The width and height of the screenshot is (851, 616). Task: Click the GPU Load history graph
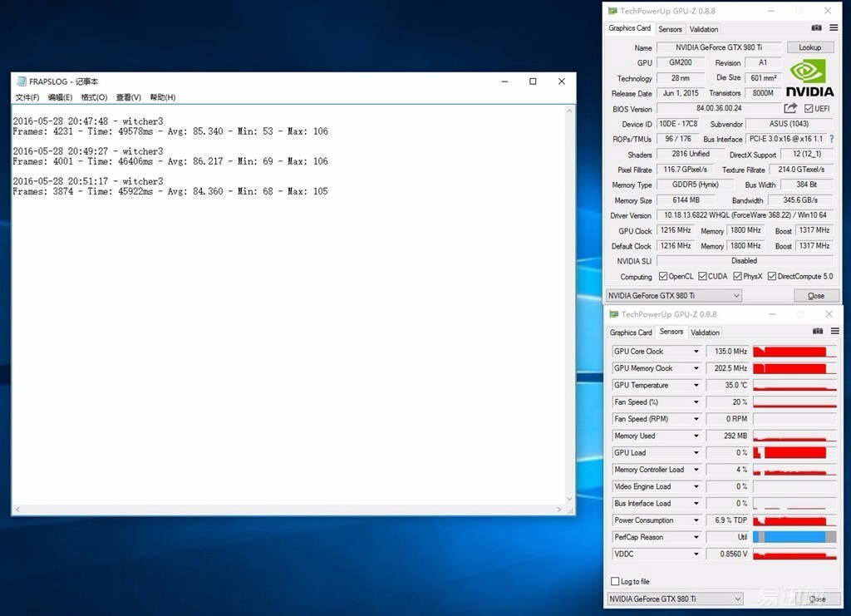point(794,452)
